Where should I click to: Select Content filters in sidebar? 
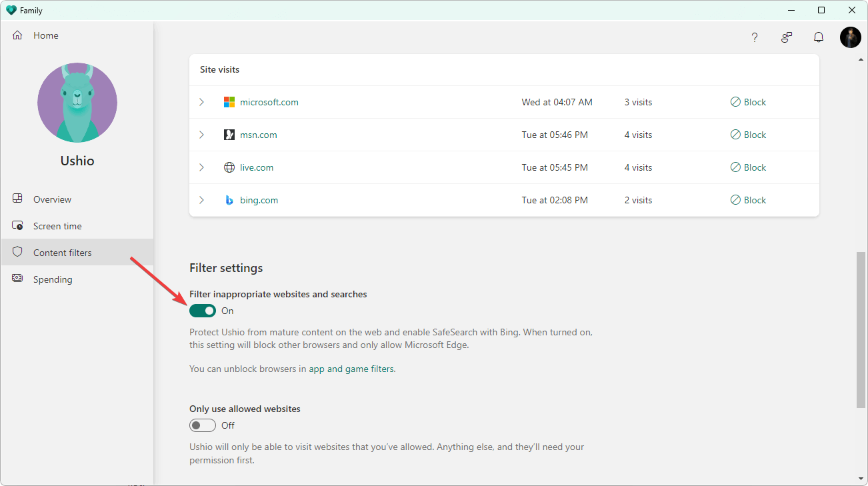point(77,253)
